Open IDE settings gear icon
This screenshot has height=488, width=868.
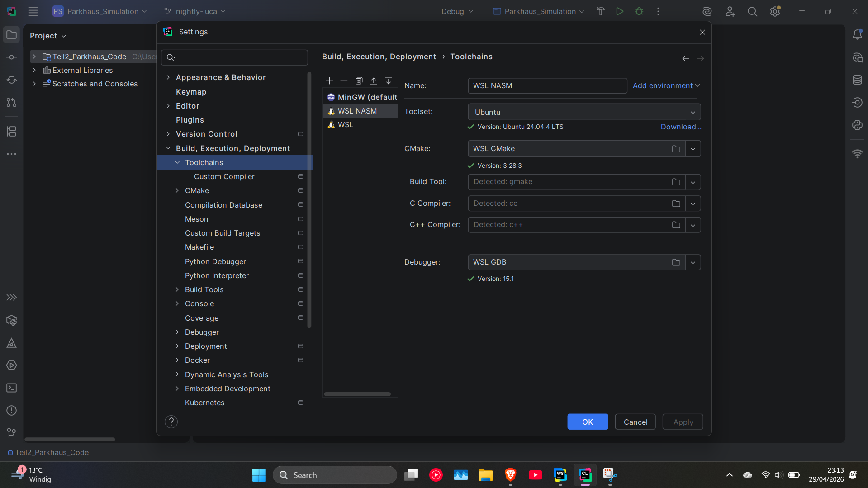coord(775,11)
